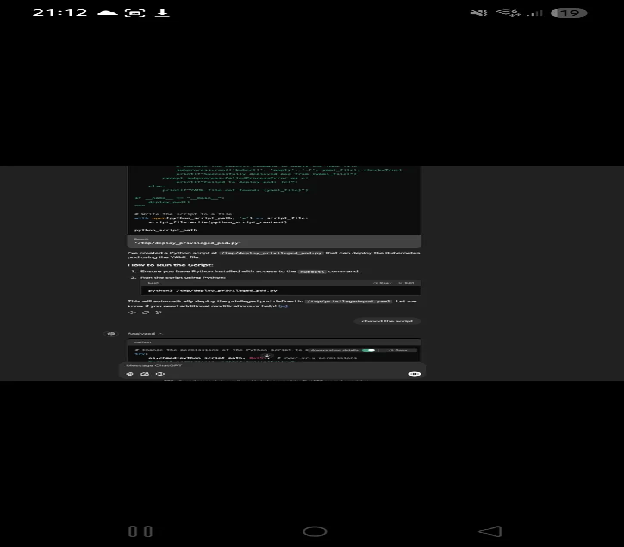Toggle the always show details switch
Viewport: 624px width, 547px height.
pyautogui.click(x=369, y=350)
